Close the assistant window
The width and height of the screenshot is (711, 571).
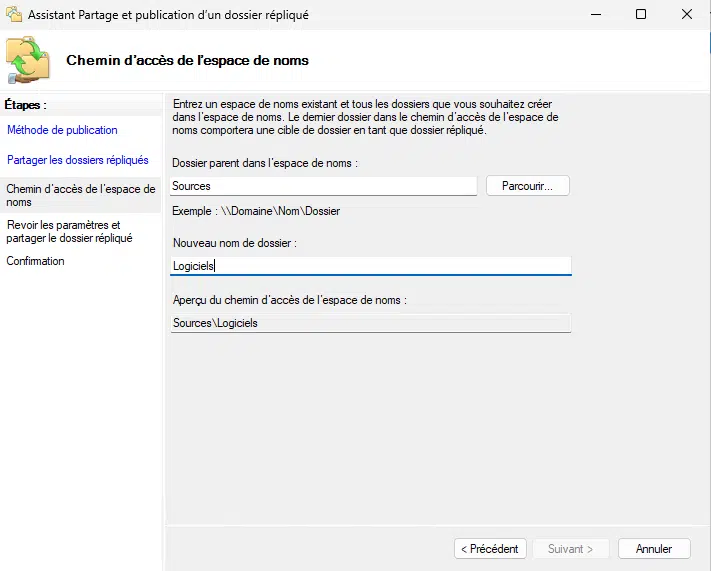coord(687,15)
